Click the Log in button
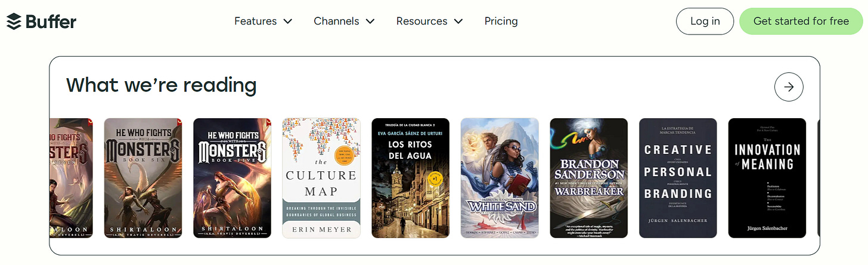868x265 pixels. click(705, 21)
